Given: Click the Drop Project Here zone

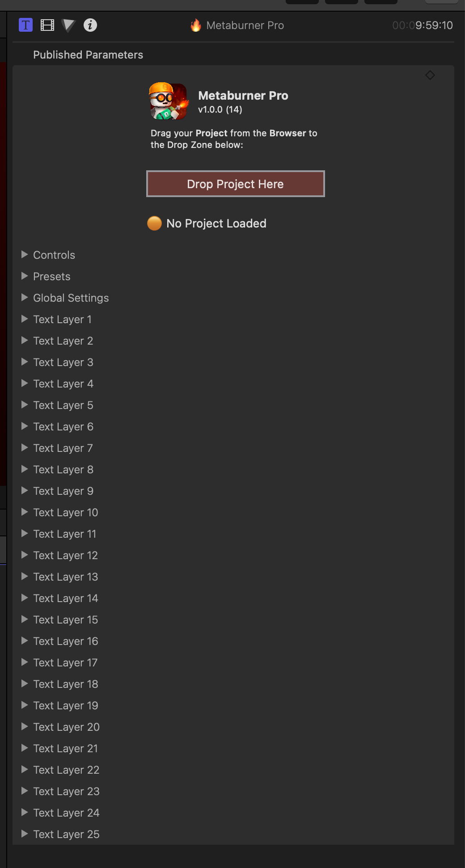Looking at the screenshot, I should 235,184.
